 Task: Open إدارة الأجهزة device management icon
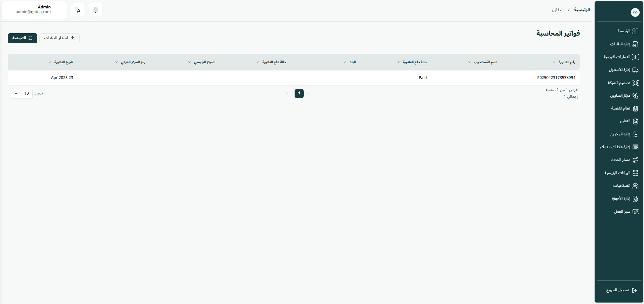(635, 199)
